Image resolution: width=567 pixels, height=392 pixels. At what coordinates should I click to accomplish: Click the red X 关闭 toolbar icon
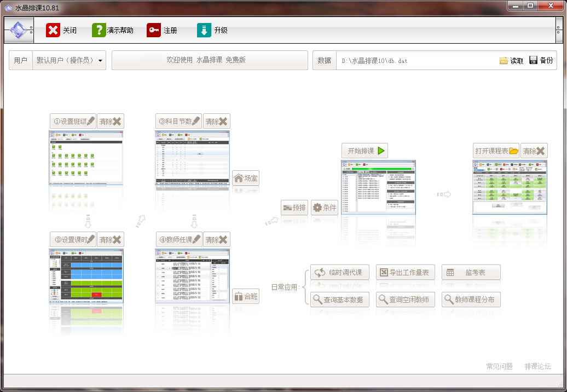(53, 30)
